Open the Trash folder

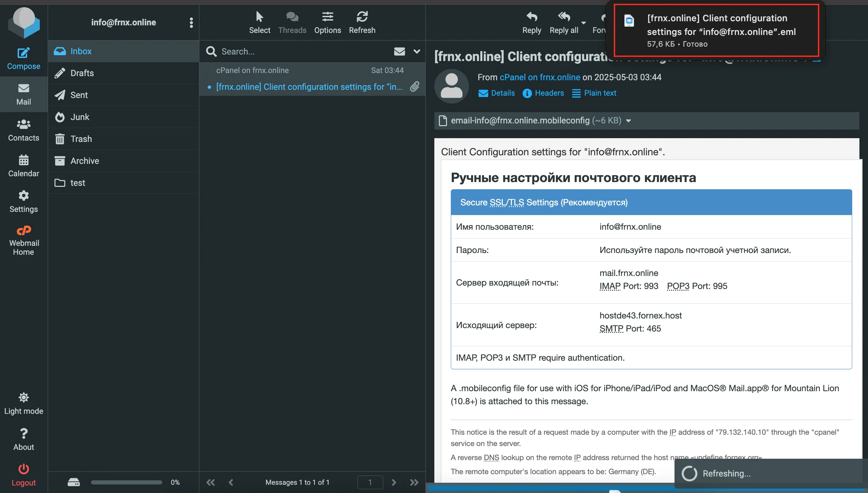(81, 139)
